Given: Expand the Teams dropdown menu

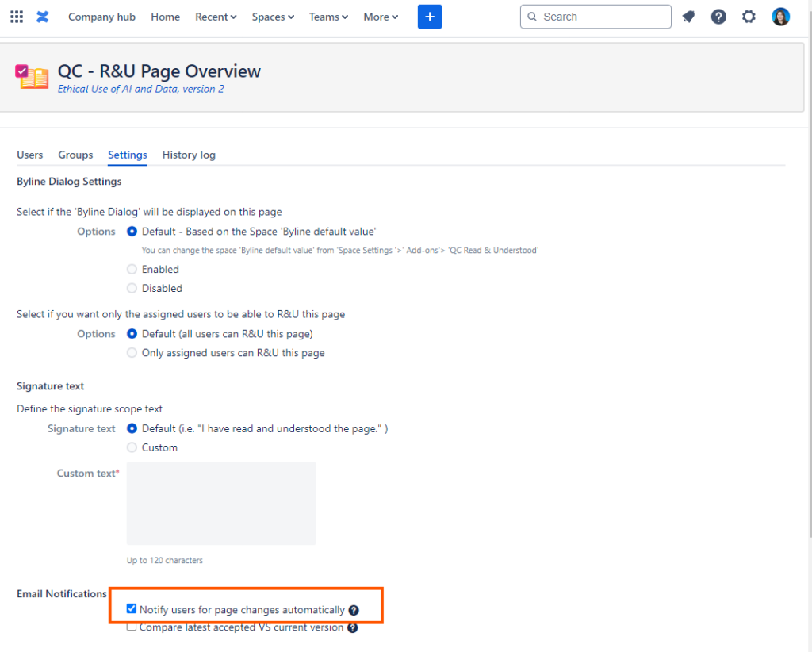Looking at the screenshot, I should (328, 17).
